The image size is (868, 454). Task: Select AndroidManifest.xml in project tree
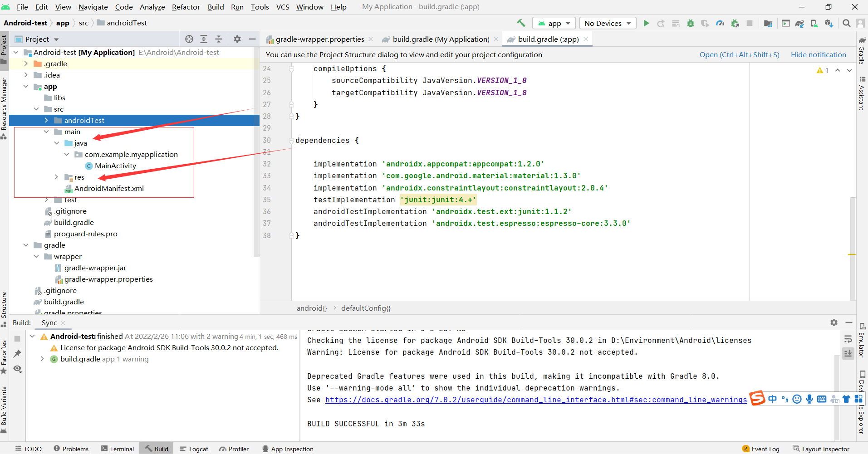109,188
